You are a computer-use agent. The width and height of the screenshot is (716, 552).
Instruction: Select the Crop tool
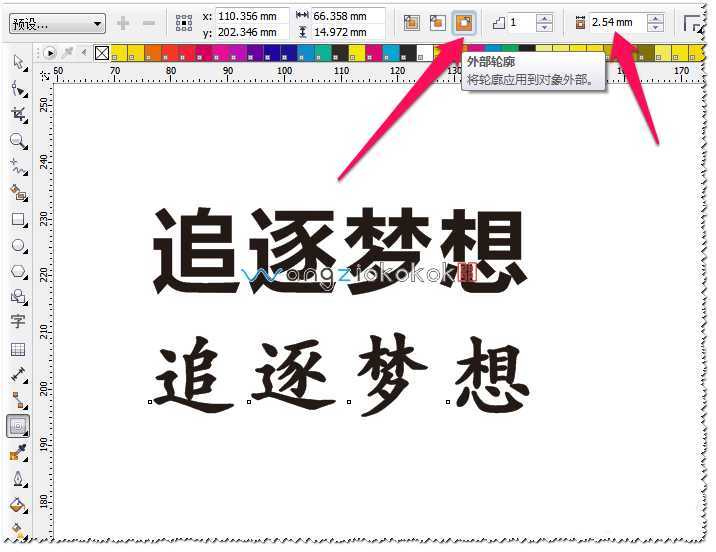click(18, 115)
